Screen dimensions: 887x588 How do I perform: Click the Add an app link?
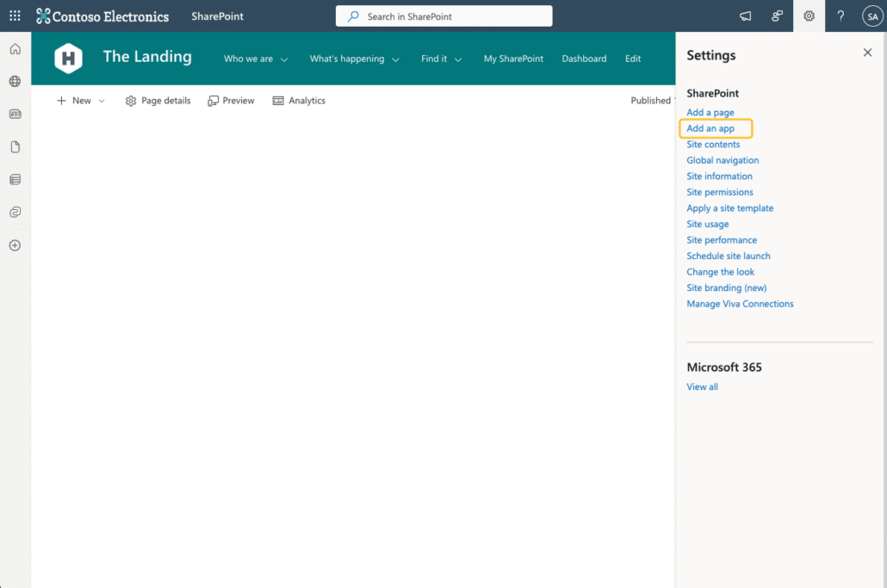click(x=710, y=128)
